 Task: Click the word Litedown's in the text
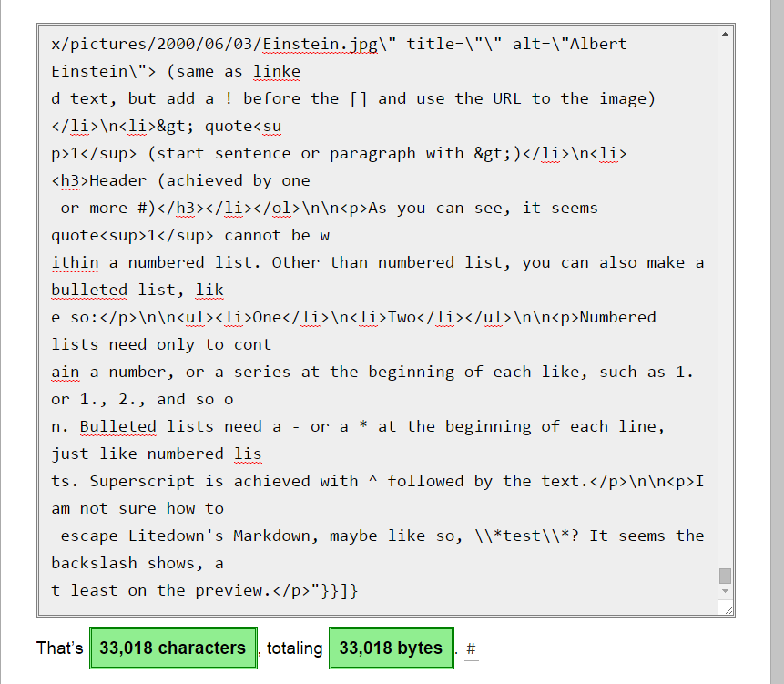(176, 536)
